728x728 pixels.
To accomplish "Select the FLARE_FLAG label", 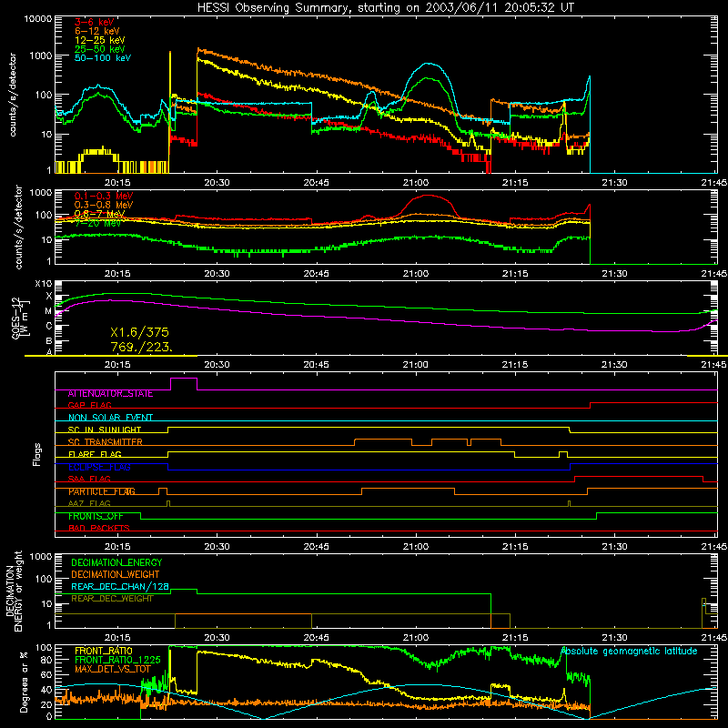I will tap(95, 454).
